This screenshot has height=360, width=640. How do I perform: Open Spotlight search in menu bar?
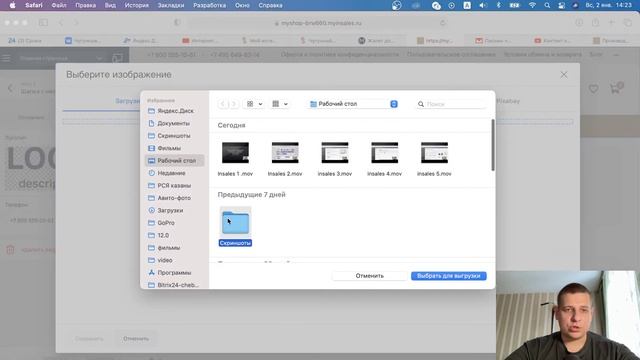[547, 5]
